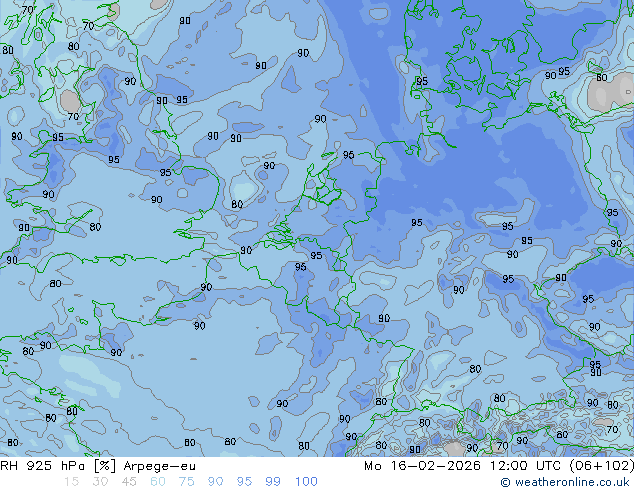The width and height of the screenshot is (634, 490).
Task: Select the legend value 45
Action: (129, 482)
